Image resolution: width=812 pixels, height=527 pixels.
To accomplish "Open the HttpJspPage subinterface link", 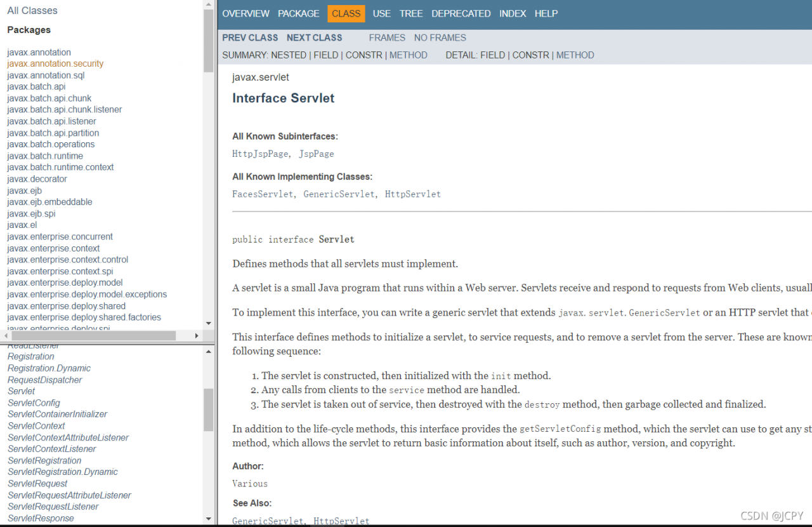I will [x=260, y=154].
